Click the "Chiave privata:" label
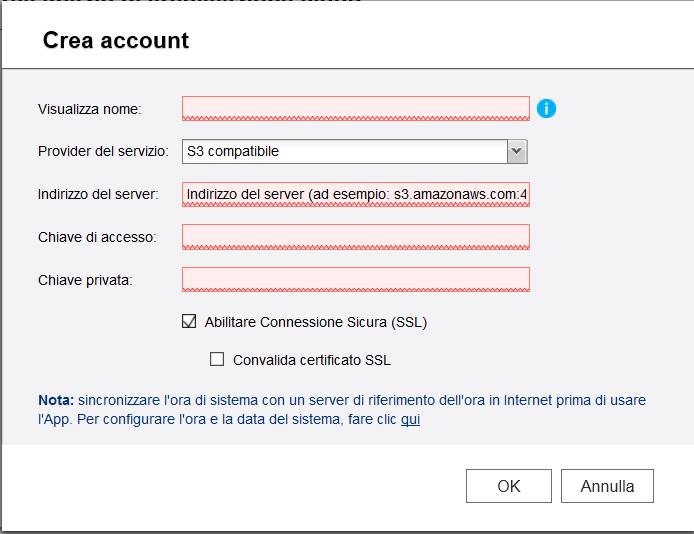The image size is (694, 534). [85, 280]
